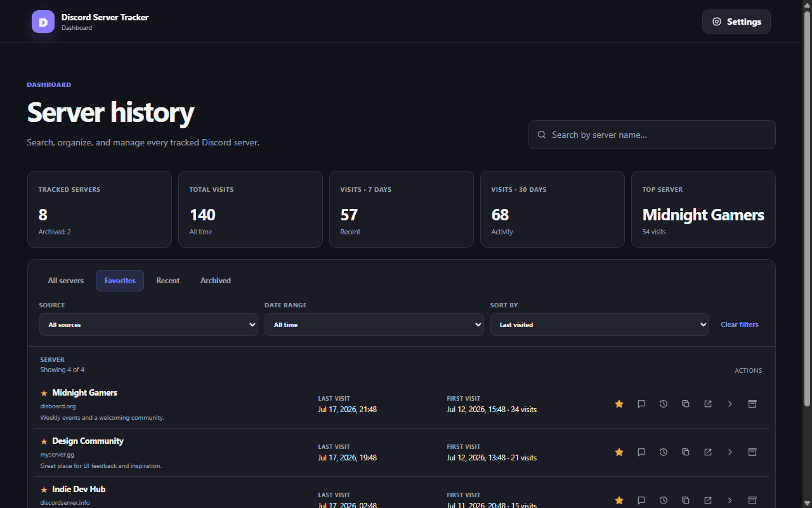Open Midnight Gamers in external link
Screen dimensions: 812x508
point(708,404)
